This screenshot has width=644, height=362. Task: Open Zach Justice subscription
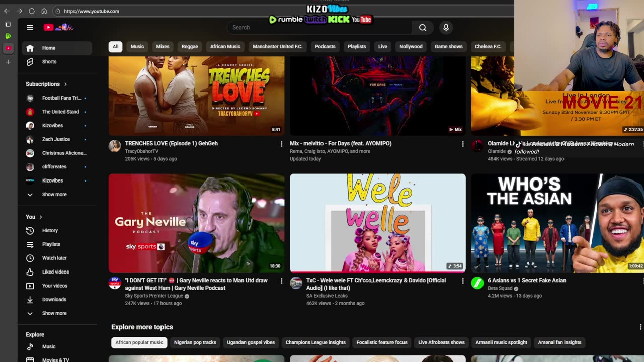[x=56, y=139]
